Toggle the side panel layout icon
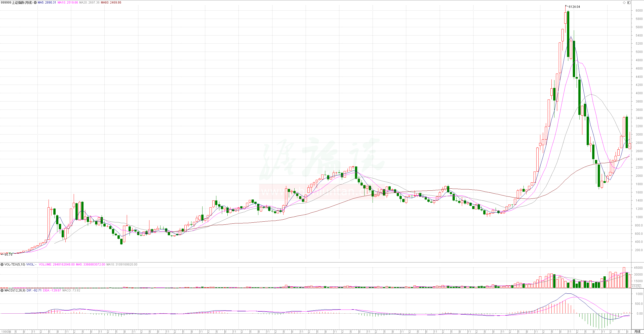The image size is (644, 334). point(629,3)
